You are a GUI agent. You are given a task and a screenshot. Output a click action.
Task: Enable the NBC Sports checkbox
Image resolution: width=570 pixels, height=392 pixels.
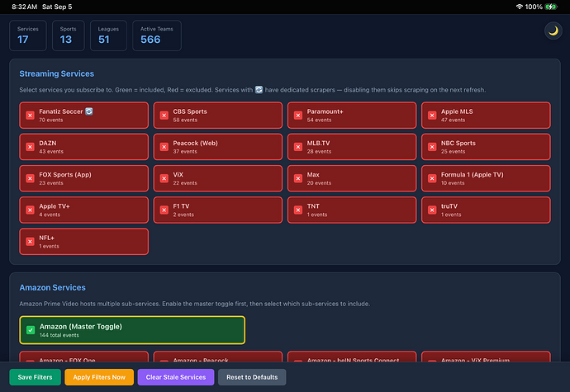(x=432, y=147)
